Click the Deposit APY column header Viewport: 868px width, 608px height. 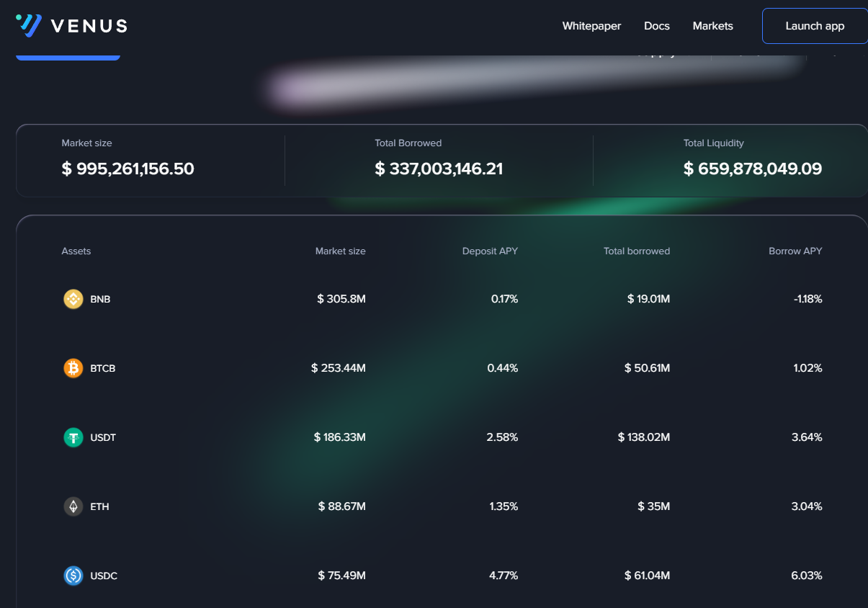490,251
